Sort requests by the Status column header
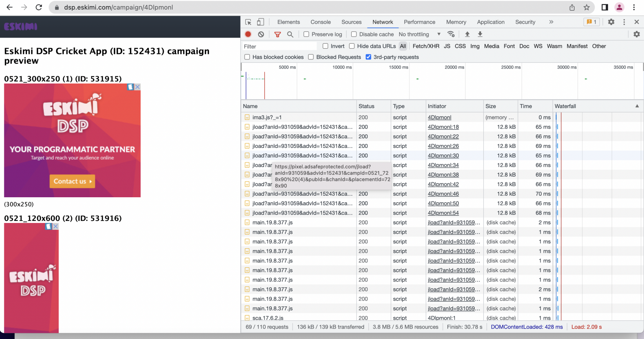Screen dimensions: 644x339 click(x=373, y=106)
